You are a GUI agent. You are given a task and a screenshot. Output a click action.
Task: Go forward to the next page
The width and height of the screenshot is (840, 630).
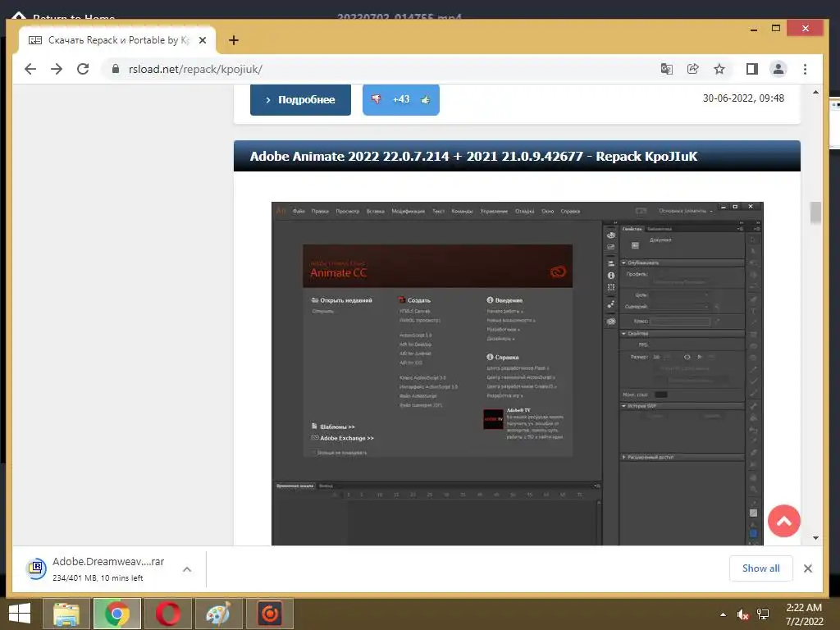click(x=57, y=69)
